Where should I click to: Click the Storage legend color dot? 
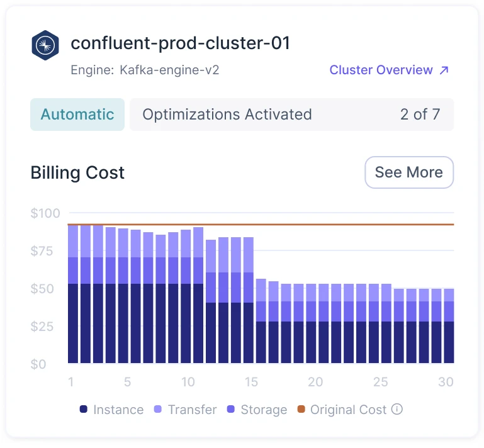point(231,409)
